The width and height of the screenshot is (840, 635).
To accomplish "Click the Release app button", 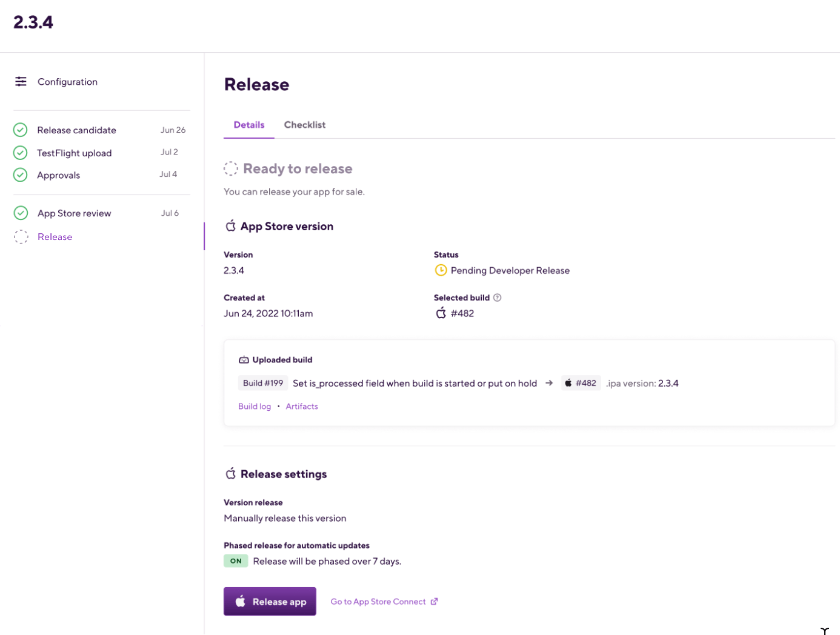I will [270, 601].
